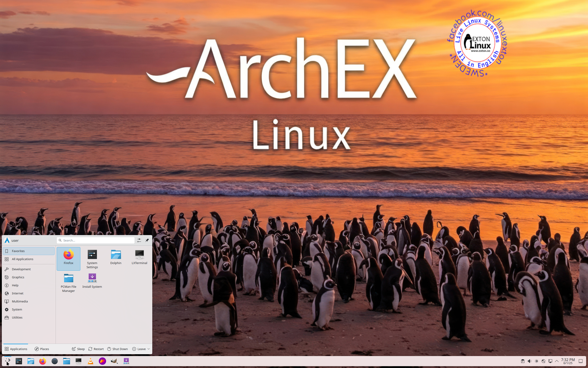Open System Settings in Favorites grid
The height and width of the screenshot is (368, 588).
tap(92, 259)
